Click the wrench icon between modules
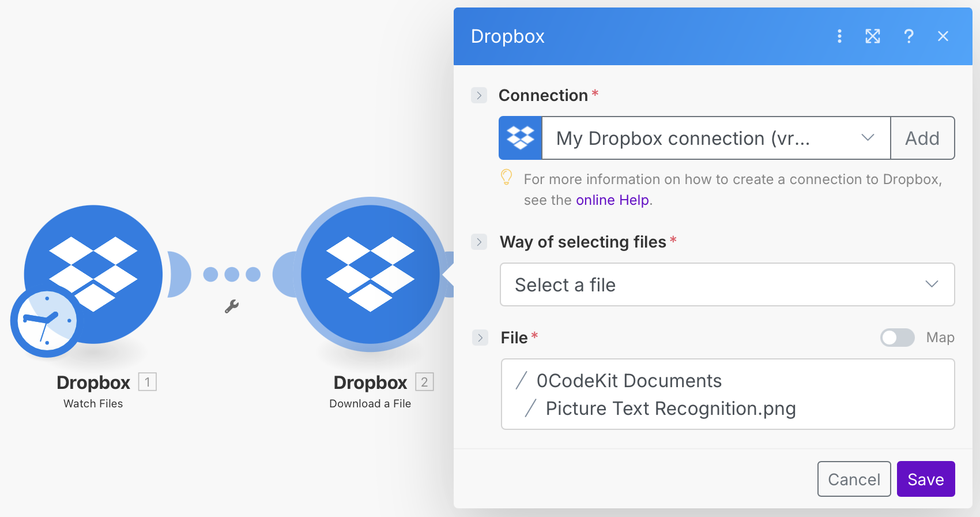The width and height of the screenshot is (980, 517). [232, 306]
